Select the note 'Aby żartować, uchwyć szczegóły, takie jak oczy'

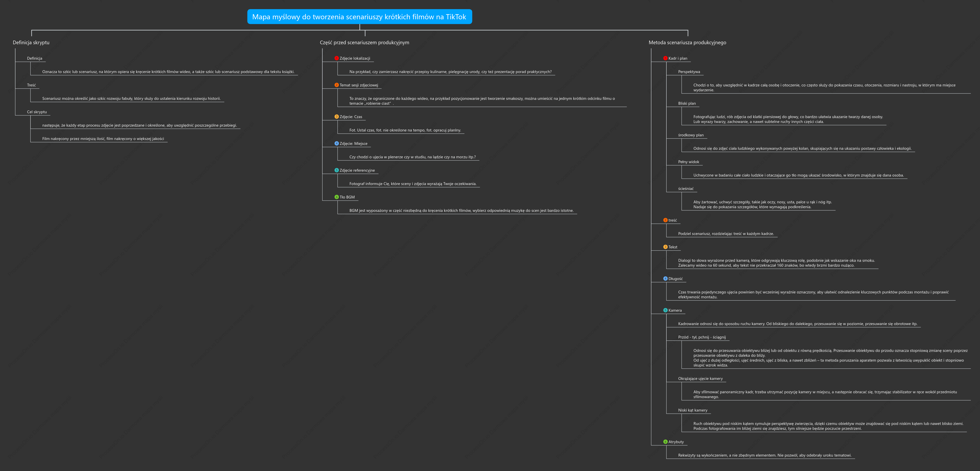[762, 205]
